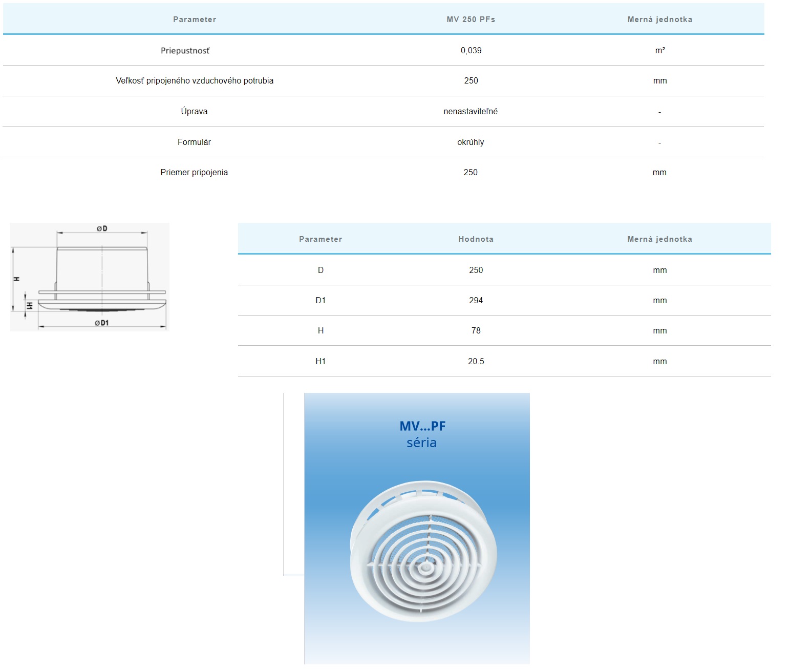The height and width of the screenshot is (670, 812).
Task: Select the Úprava row label
Action: [x=194, y=112]
